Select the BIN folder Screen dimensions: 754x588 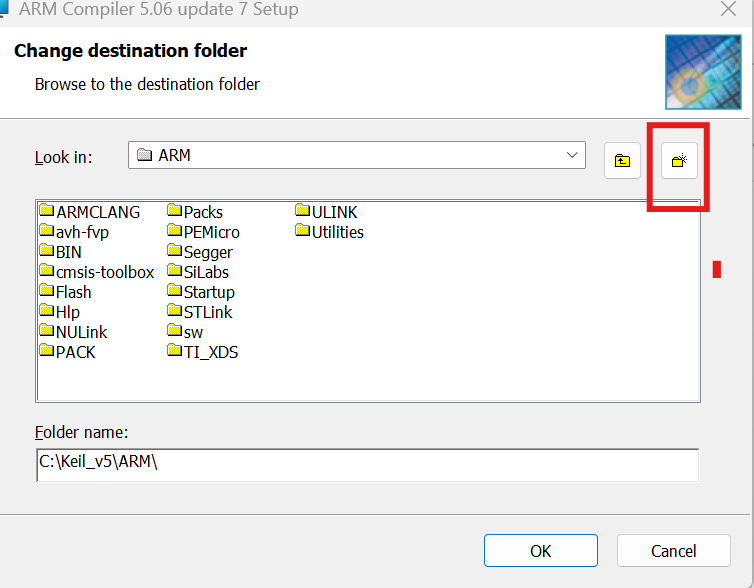61,252
